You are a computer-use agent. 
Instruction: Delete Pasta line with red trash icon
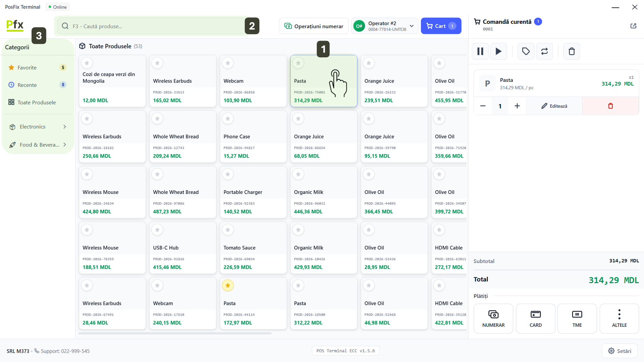click(610, 106)
